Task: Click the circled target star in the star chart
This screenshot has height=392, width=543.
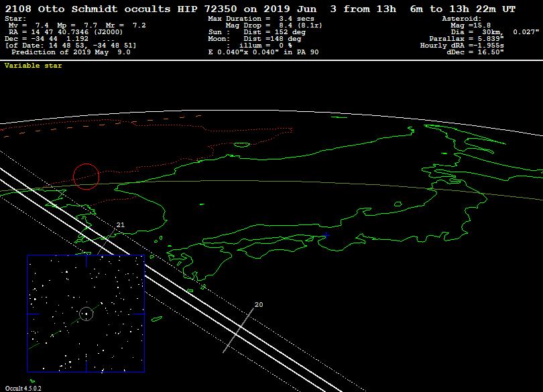Action: [x=86, y=314]
